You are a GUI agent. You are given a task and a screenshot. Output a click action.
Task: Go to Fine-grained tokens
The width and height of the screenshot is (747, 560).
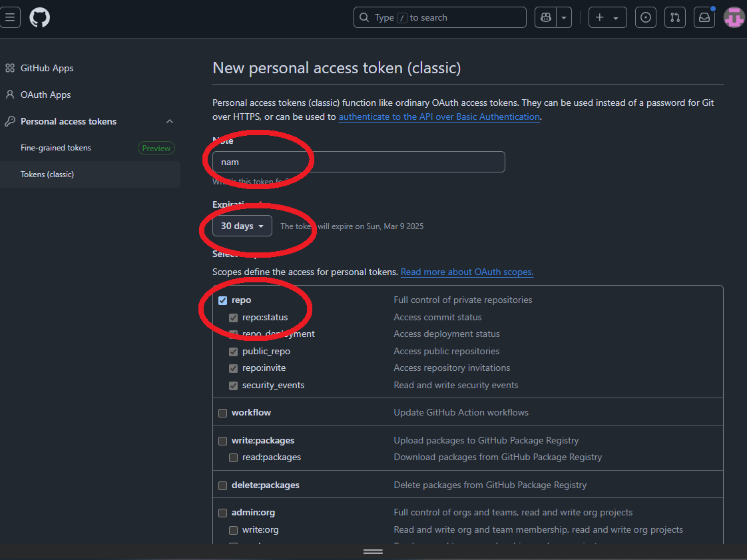56,148
